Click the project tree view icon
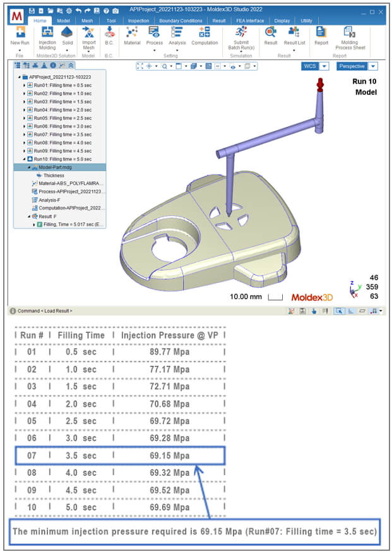This screenshot has height=554, width=392. (17, 65)
